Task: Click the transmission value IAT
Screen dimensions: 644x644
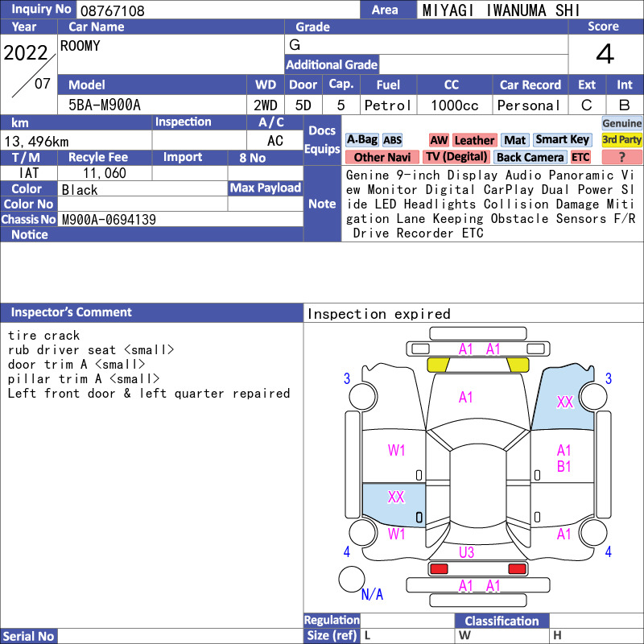Action: pos(29,173)
